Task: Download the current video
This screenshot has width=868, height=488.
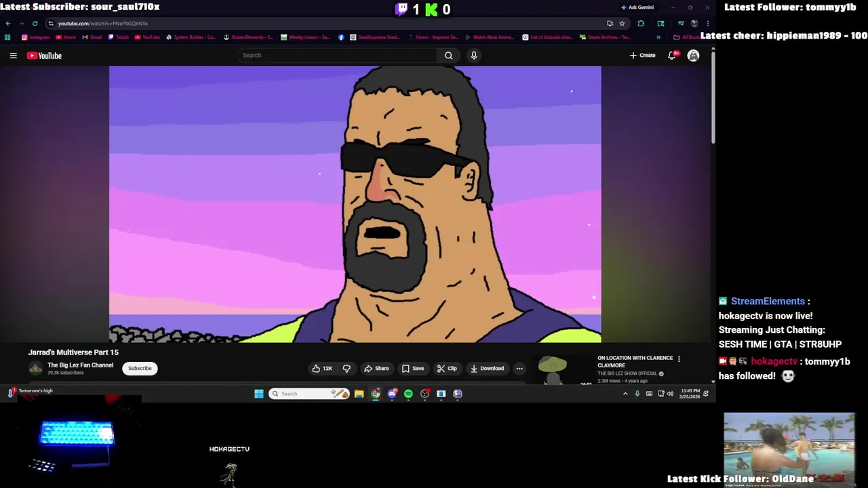Action: click(x=487, y=369)
